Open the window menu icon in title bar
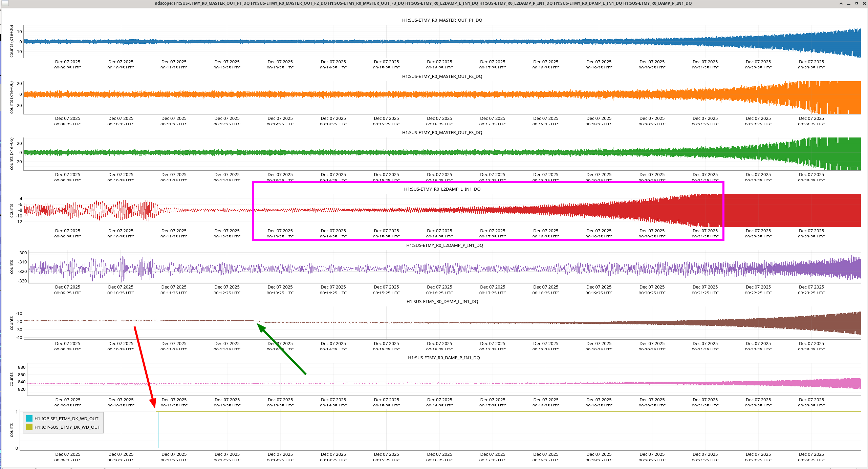868x469 pixels. (x=5, y=3)
